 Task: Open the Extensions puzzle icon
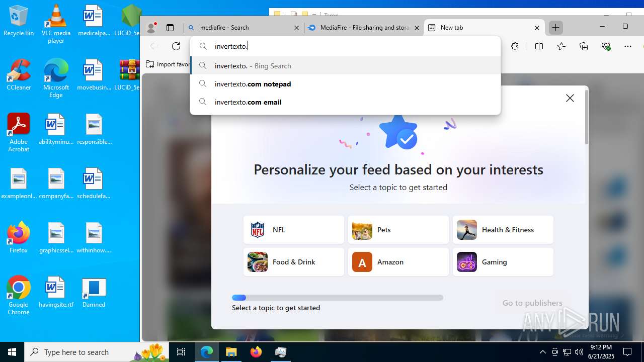(515, 46)
